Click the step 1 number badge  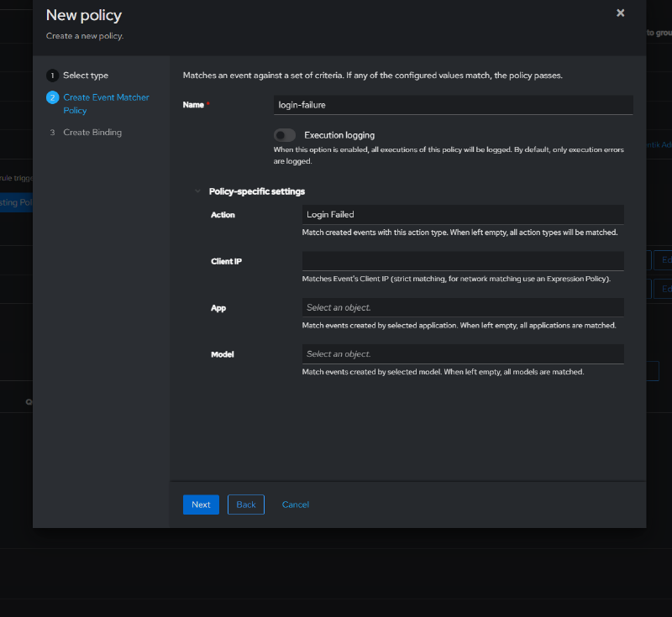tap(52, 76)
